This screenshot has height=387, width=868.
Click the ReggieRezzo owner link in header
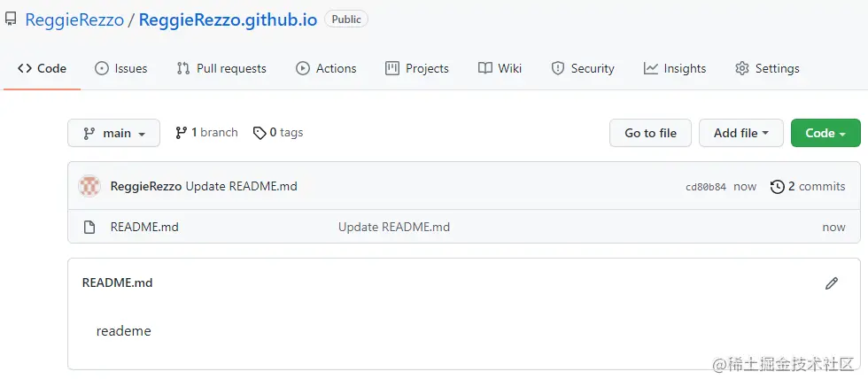[x=74, y=20]
